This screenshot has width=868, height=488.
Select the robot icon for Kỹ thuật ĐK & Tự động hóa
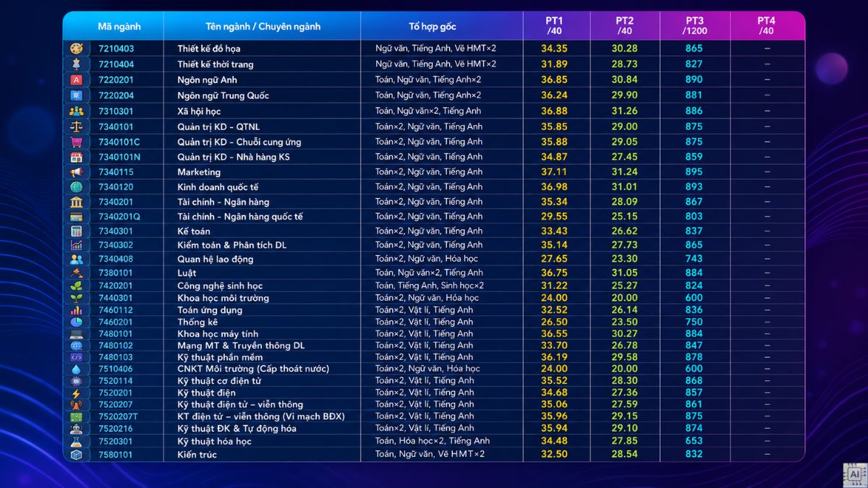[x=77, y=428]
